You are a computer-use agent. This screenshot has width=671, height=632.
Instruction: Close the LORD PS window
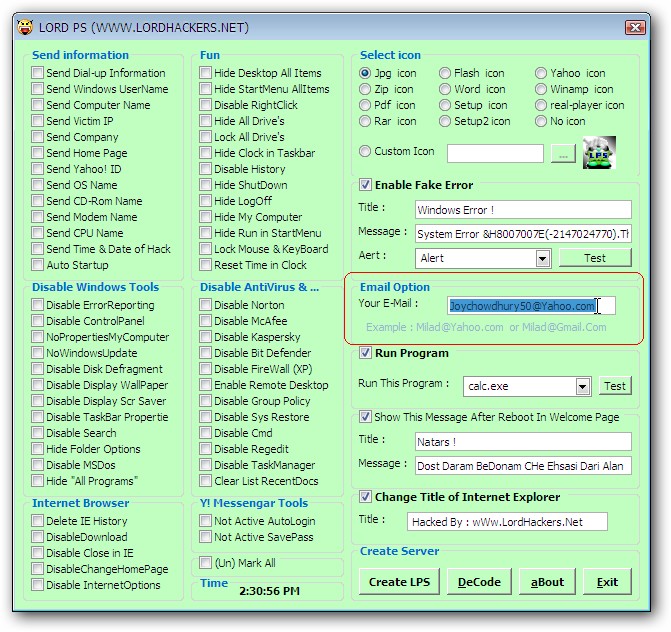tap(634, 25)
